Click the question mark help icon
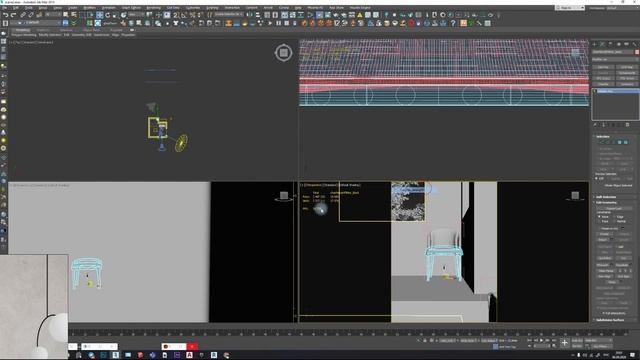Screen dimensions: 640x360 point(453,23)
